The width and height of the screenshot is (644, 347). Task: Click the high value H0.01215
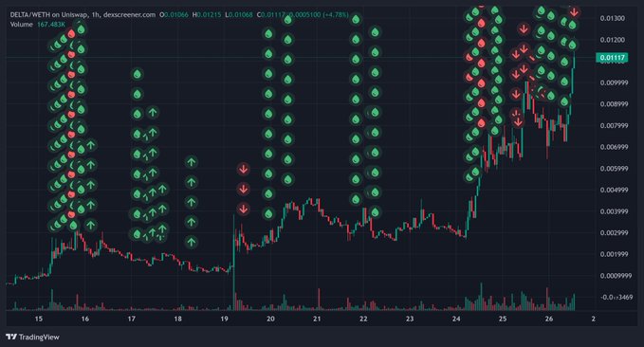pyautogui.click(x=207, y=15)
